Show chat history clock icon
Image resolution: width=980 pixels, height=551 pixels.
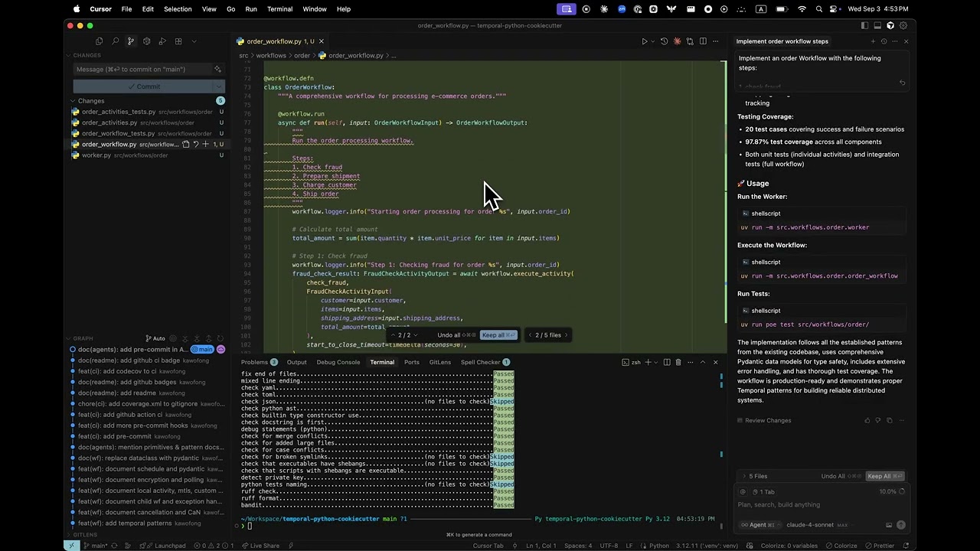tap(884, 41)
